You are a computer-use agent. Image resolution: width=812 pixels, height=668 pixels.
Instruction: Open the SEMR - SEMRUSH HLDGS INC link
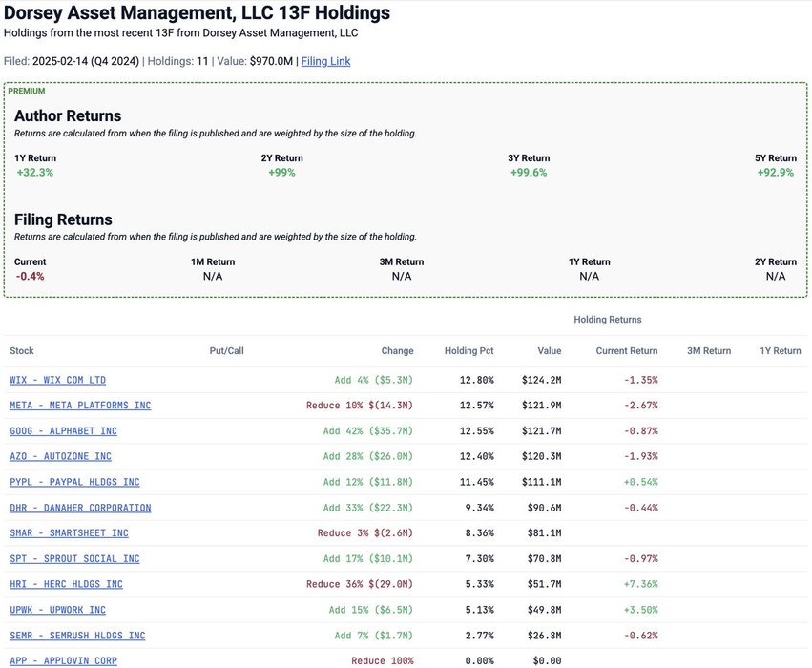tap(77, 636)
